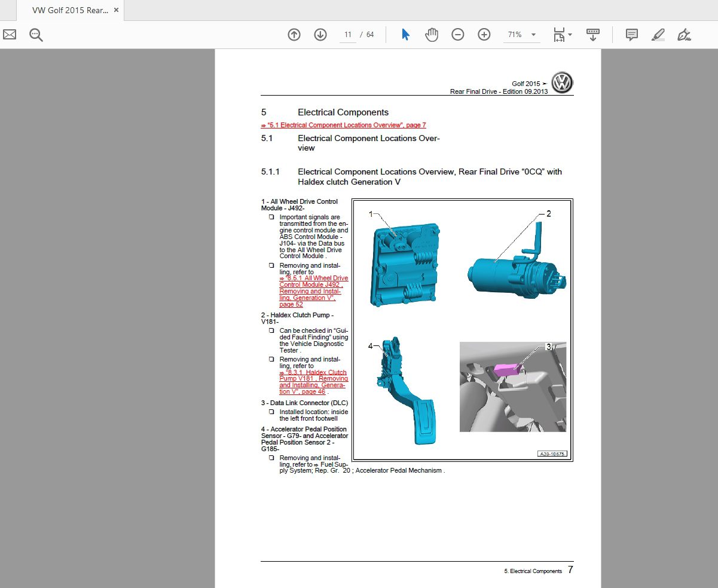
Task: Select the hand pan tool
Action: pos(432,35)
